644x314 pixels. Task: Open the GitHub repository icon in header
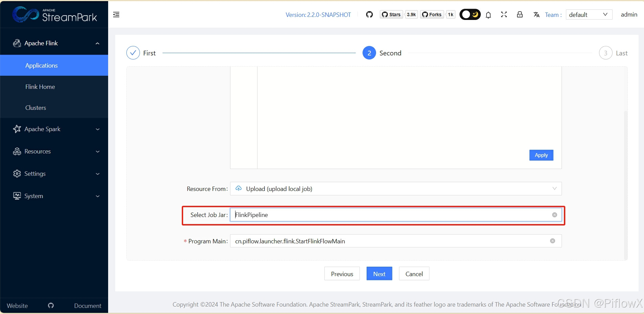(x=369, y=15)
